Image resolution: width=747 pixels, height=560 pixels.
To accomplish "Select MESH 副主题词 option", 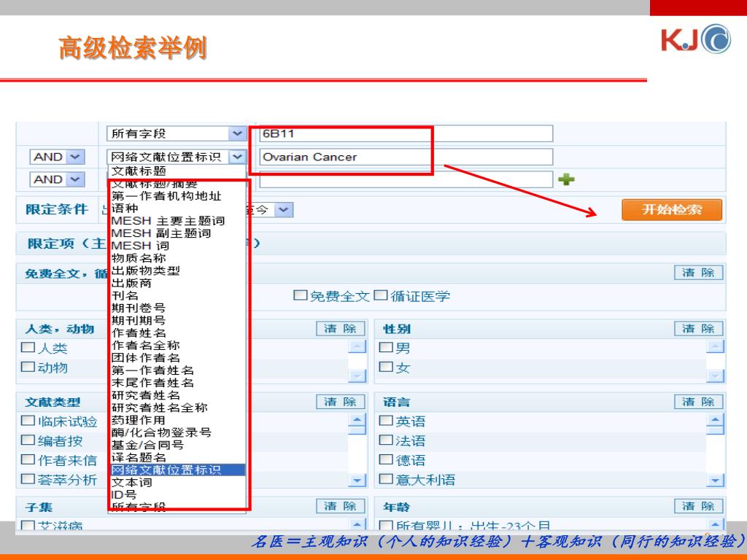I will (x=161, y=233).
